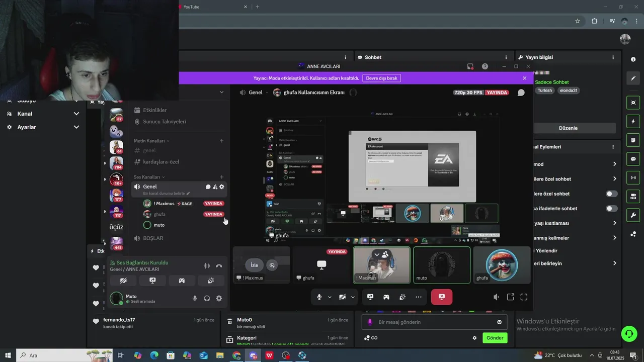Start an activity via gamepad in call bar

pyautogui.click(x=386, y=297)
